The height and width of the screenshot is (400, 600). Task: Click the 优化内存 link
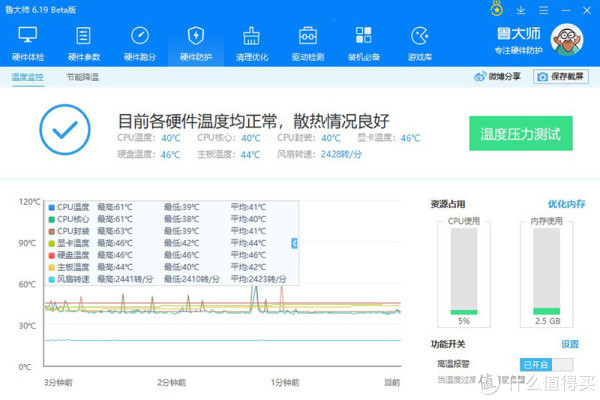[566, 204]
